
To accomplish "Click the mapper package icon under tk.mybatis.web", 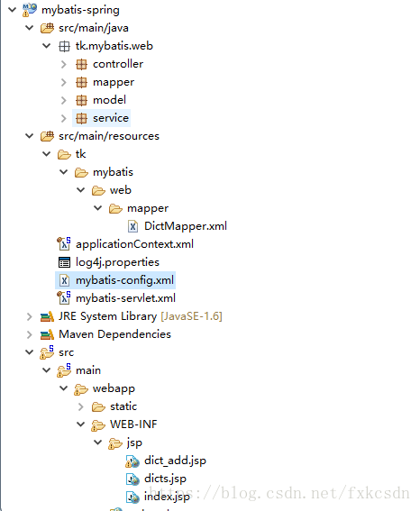I will pos(81,82).
